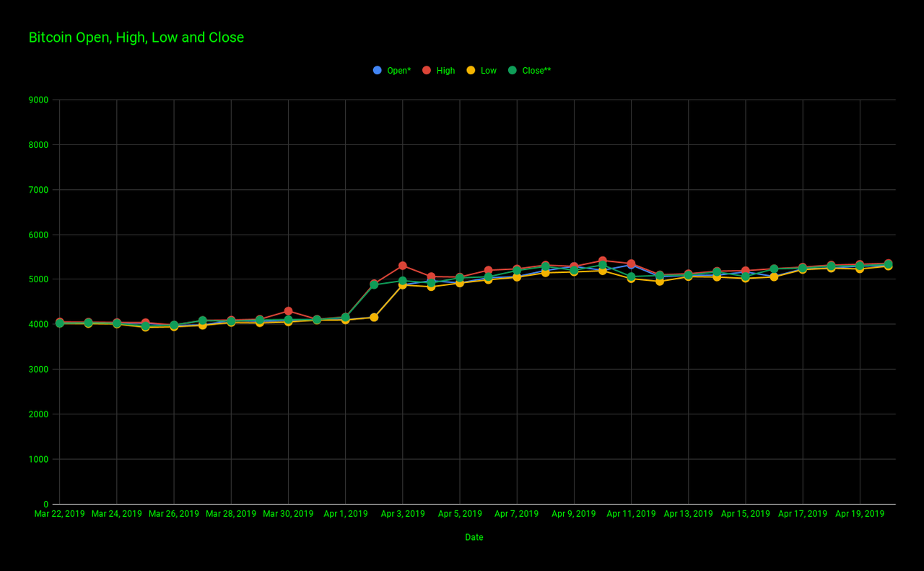This screenshot has width=924, height=571.
Task: Click the y-axis label 6000
Action: (x=40, y=235)
